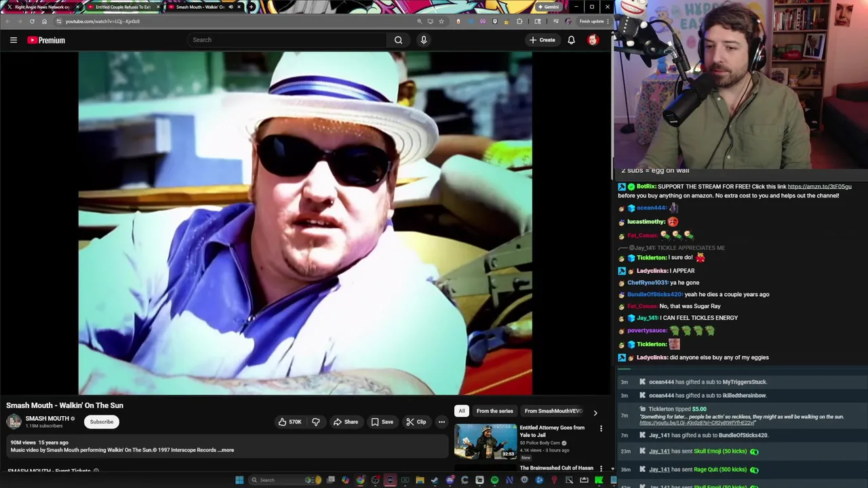
Task: Open the youtu.be link in Tickleton's tip
Action: click(x=697, y=423)
